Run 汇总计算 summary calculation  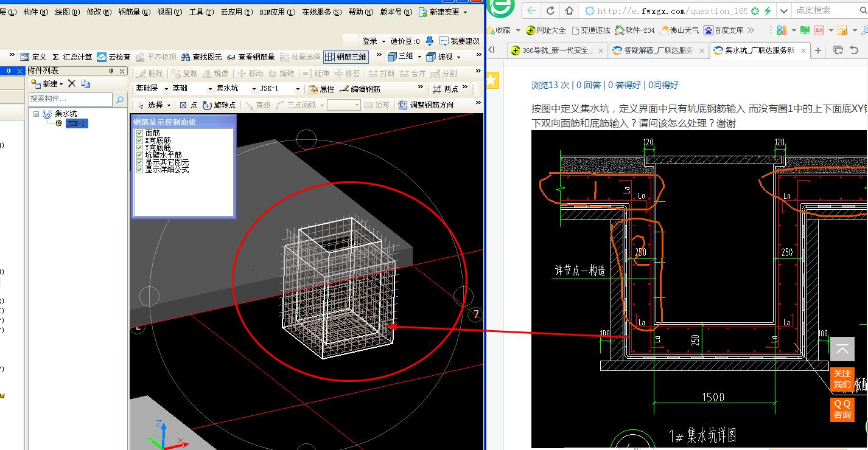click(x=72, y=57)
